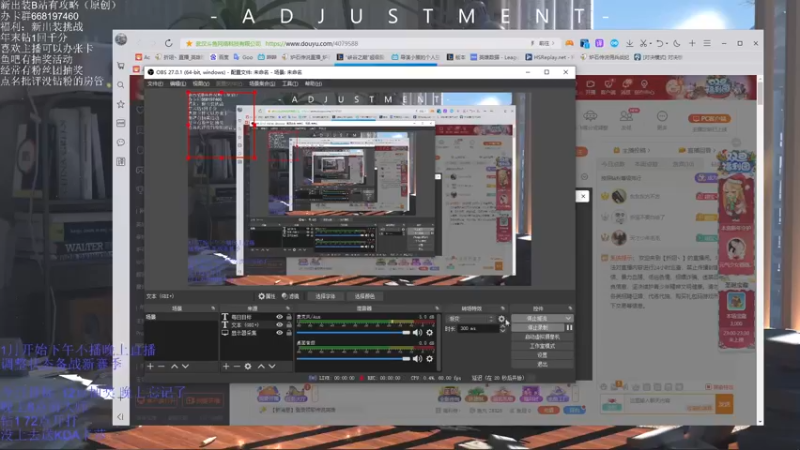The width and height of the screenshot is (800, 450).
Task: Lock the 每日目标 source
Action: (289, 317)
